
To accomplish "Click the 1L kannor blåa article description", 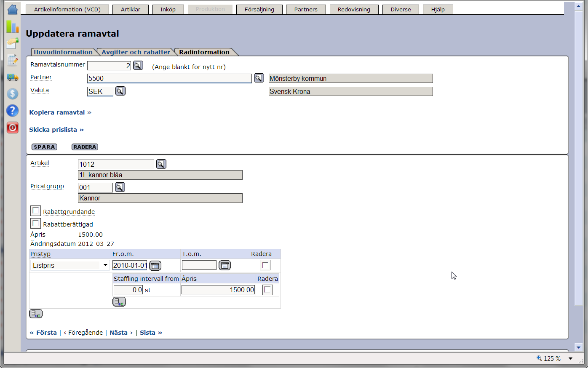I will (160, 175).
